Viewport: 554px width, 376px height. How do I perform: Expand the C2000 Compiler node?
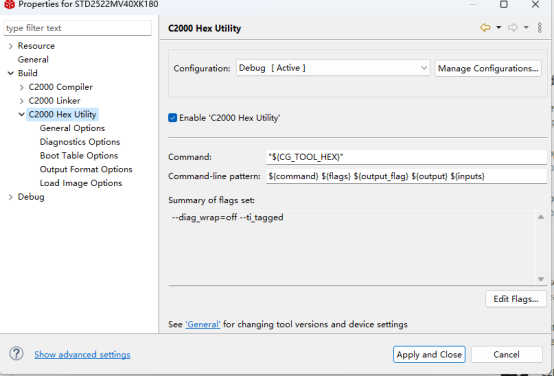pyautogui.click(x=22, y=87)
